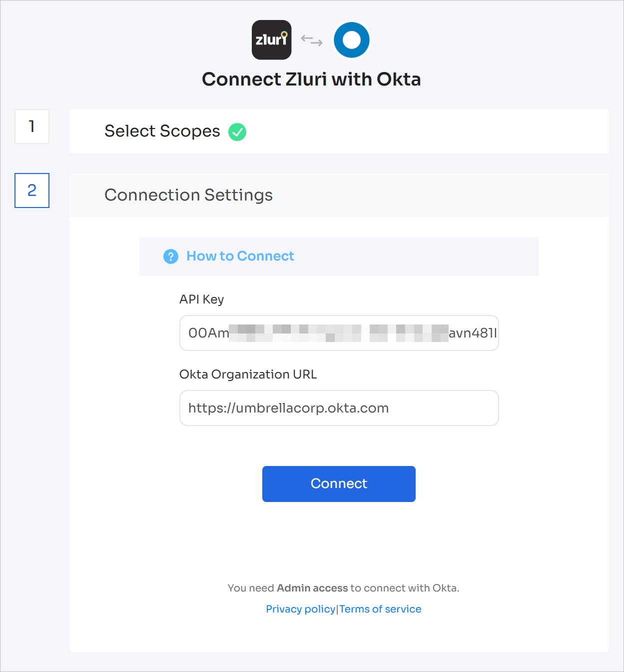Focus the Okta Organization URL field
Screen dimensions: 624x672
[339, 408]
